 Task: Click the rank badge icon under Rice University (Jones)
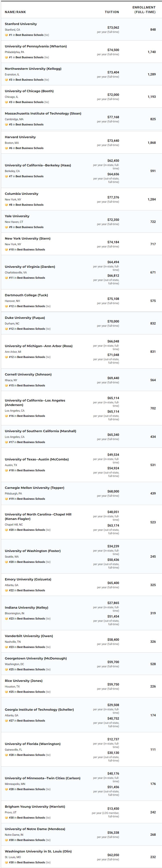click(6, 692)
